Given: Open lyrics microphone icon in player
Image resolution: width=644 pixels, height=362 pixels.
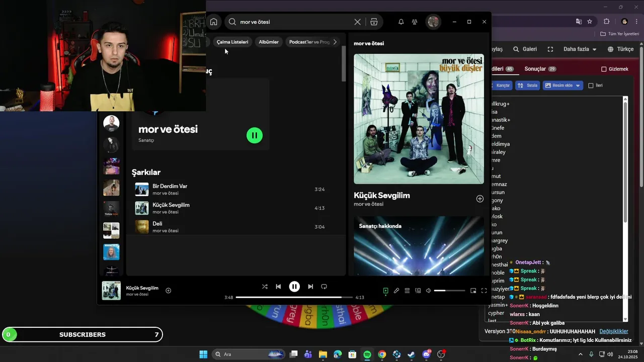Looking at the screenshot, I should click(396, 291).
